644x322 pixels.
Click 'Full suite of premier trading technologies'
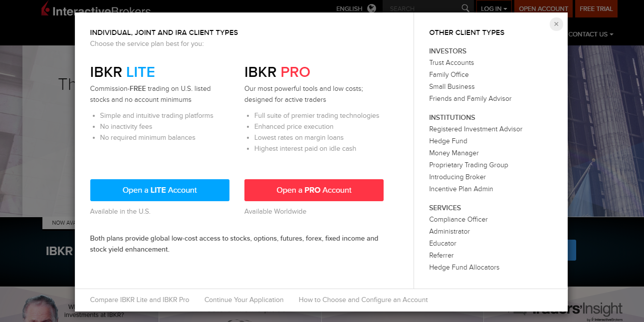click(317, 115)
